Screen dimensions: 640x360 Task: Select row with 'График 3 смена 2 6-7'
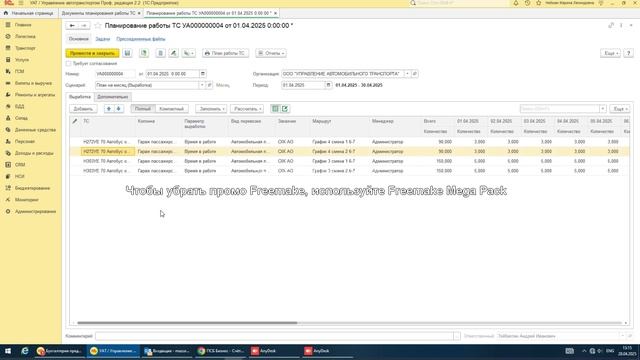click(349, 171)
